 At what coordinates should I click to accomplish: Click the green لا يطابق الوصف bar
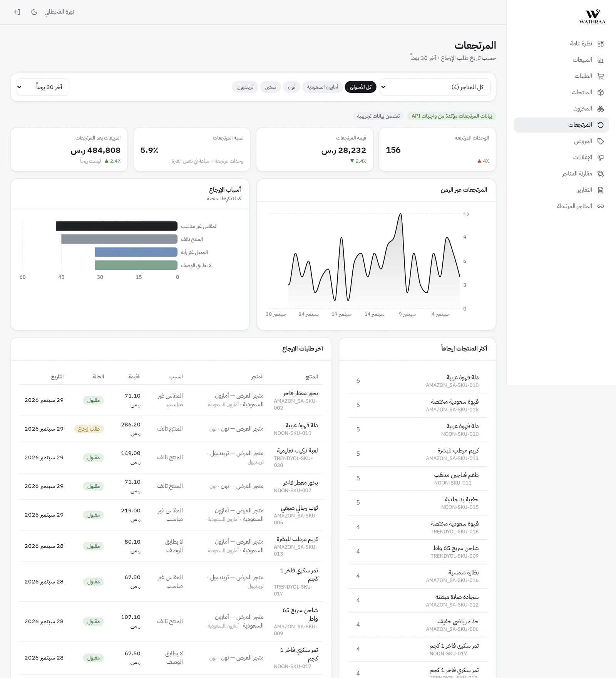pos(136,265)
